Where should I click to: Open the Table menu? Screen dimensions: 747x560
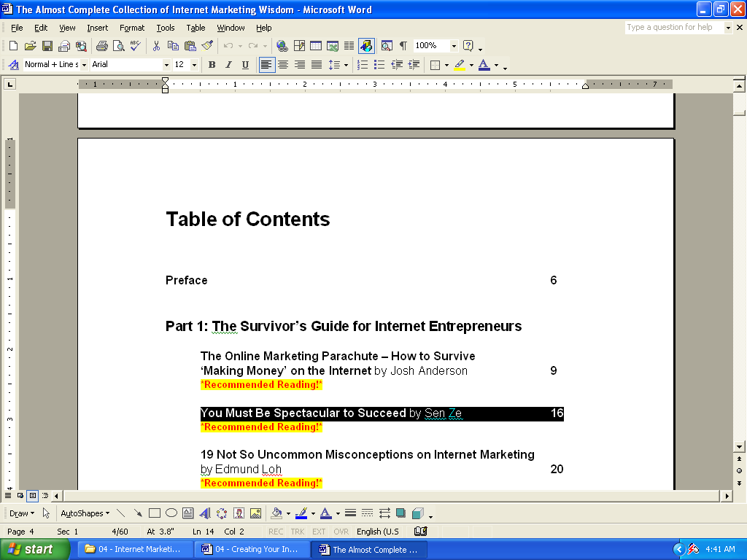pos(196,28)
